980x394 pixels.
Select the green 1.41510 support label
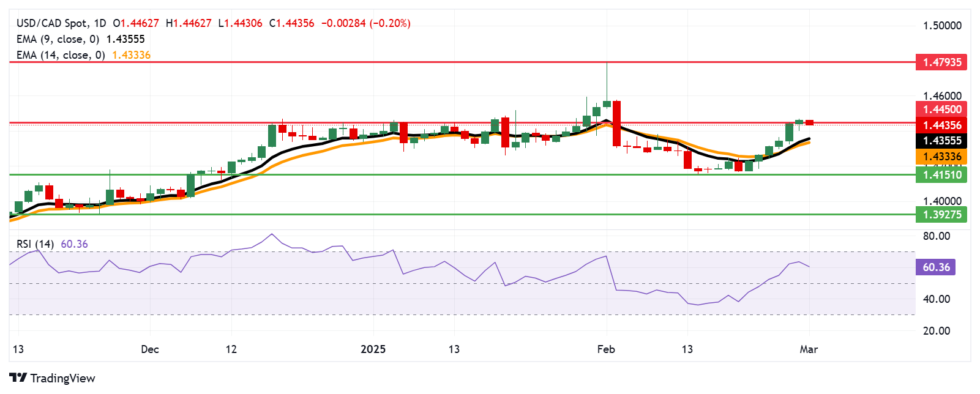pos(941,175)
